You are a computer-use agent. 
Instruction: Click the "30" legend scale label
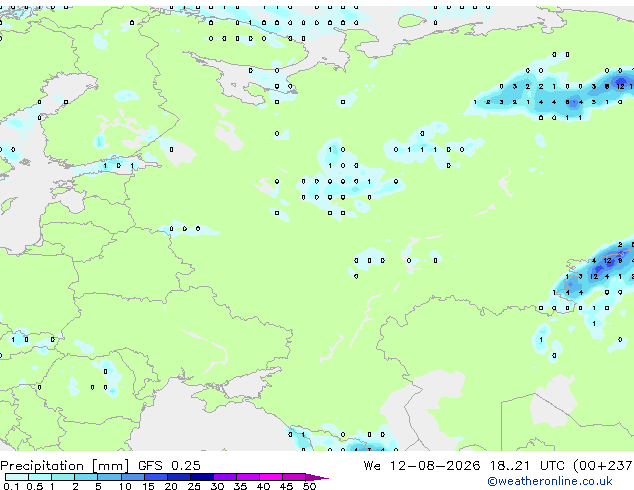(217, 486)
